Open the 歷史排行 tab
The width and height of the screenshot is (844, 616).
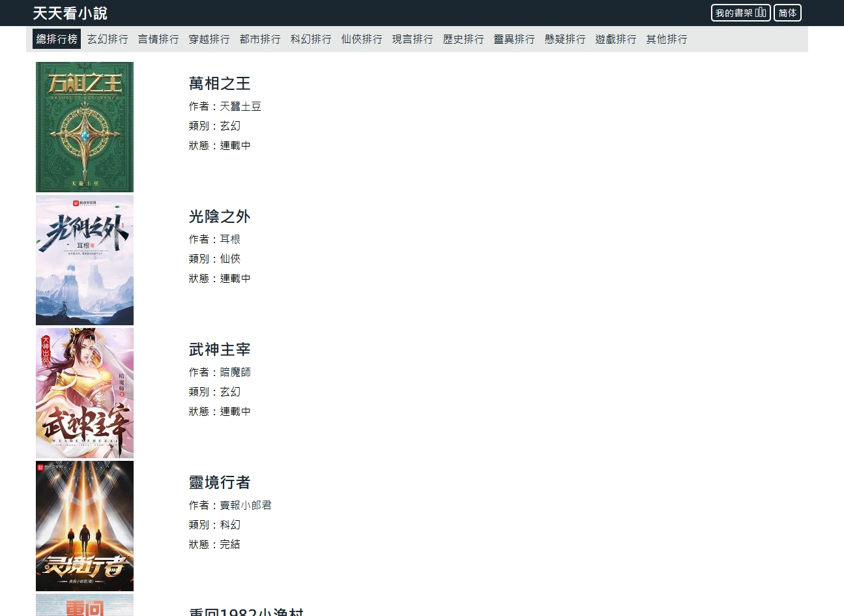[463, 39]
